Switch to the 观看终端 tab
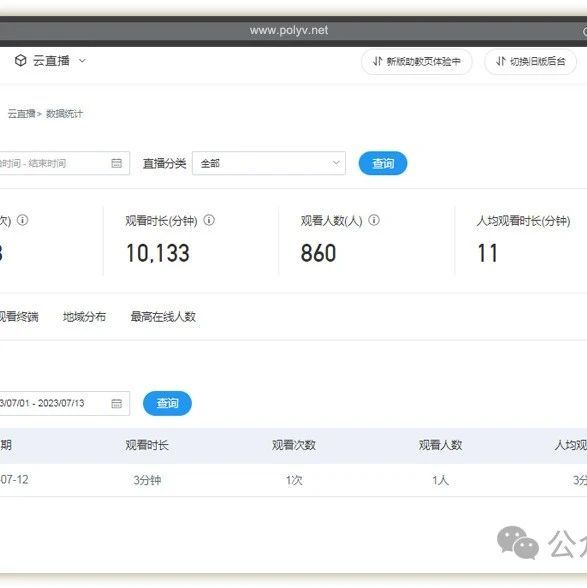 19,317
